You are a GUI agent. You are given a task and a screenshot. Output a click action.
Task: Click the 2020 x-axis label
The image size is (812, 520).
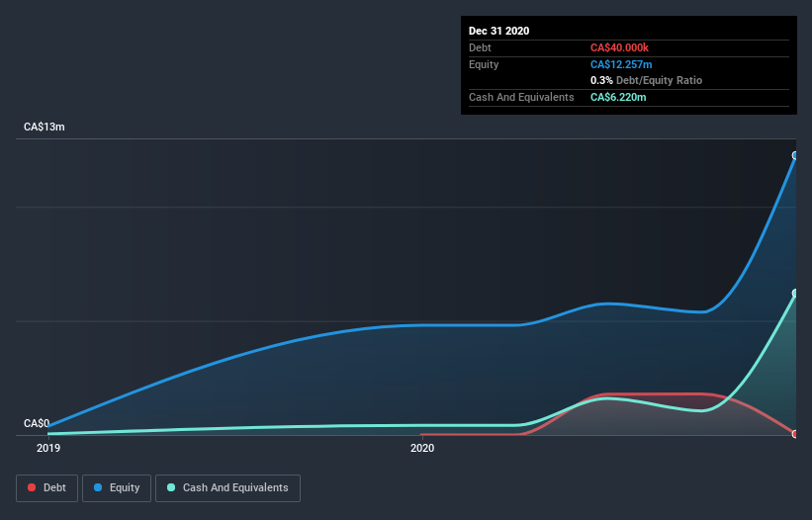422,448
